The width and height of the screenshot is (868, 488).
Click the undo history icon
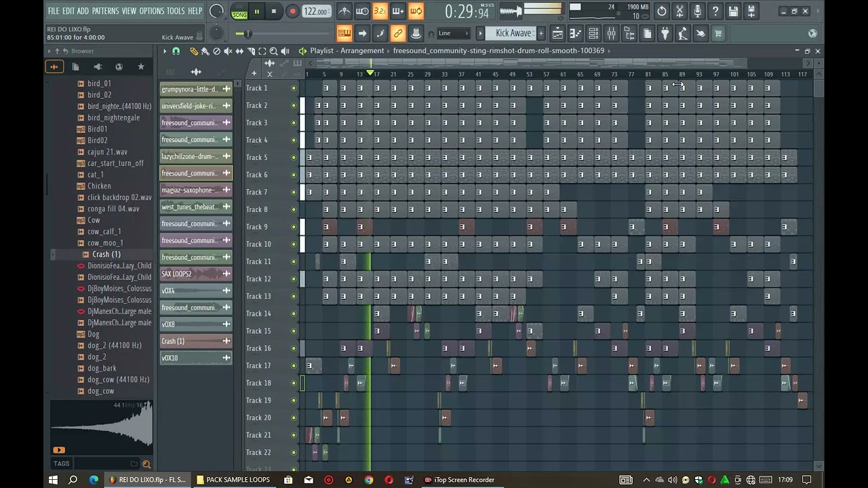(x=662, y=11)
